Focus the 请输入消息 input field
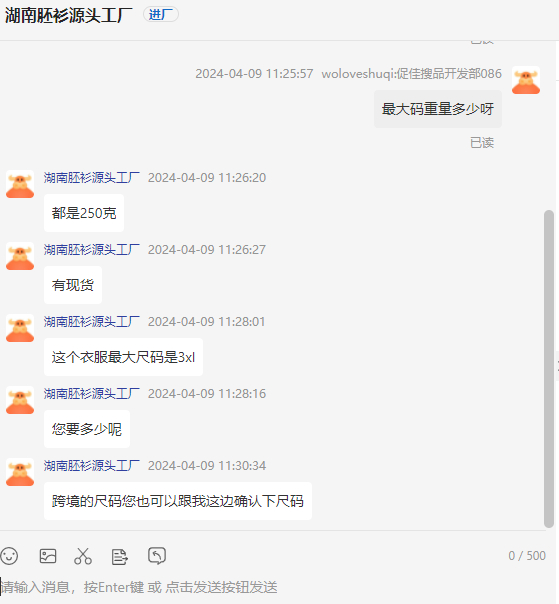This screenshot has height=604, width=559. (273, 587)
